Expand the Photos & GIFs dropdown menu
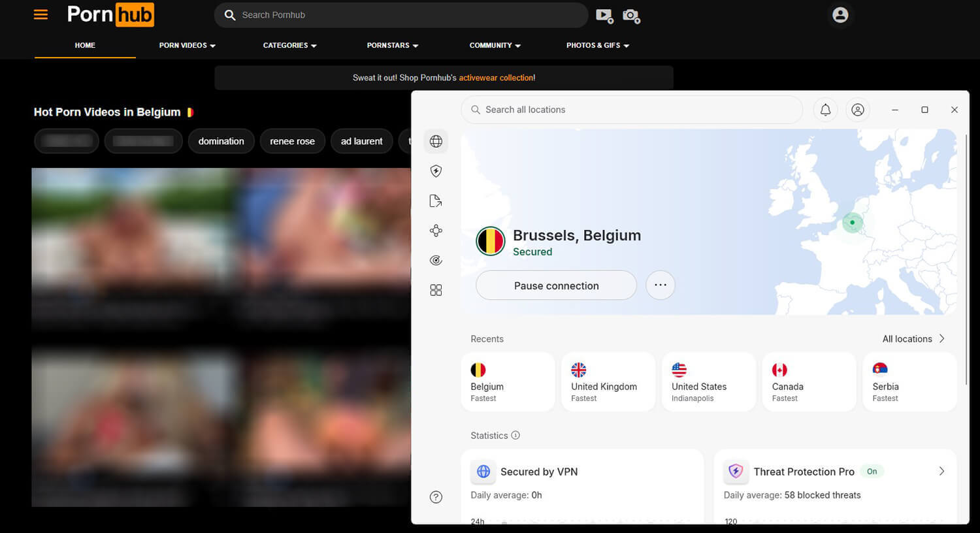 (x=598, y=45)
